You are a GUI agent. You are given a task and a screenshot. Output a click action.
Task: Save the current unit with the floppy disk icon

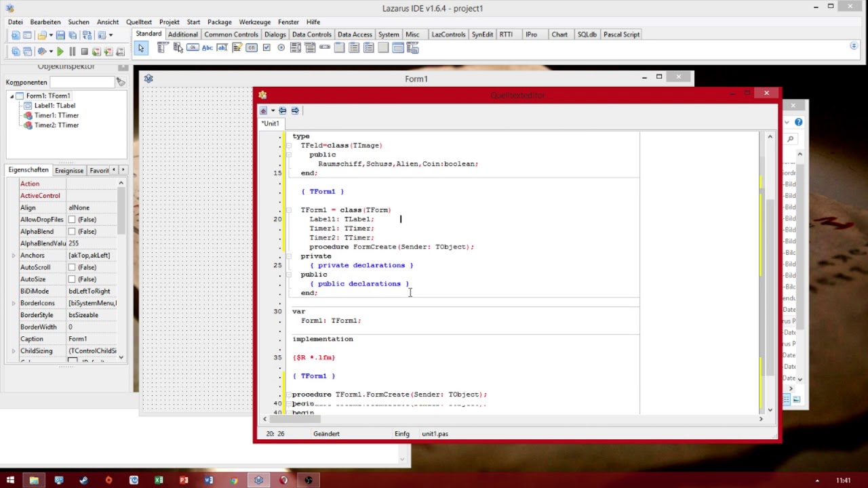60,35
